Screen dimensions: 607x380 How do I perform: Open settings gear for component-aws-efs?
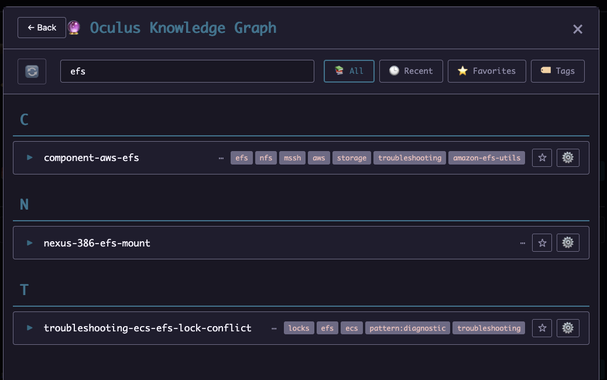coord(568,157)
